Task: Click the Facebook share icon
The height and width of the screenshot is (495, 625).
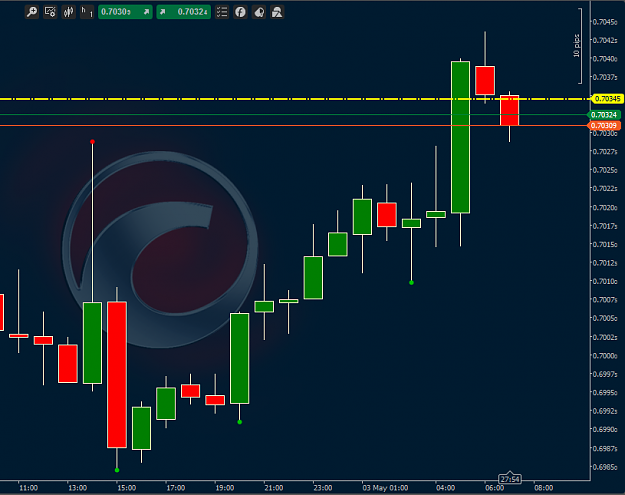Action: point(240,12)
